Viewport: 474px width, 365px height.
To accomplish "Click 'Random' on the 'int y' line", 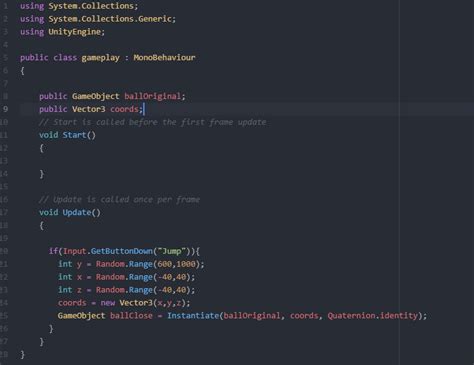I will click(x=110, y=264).
